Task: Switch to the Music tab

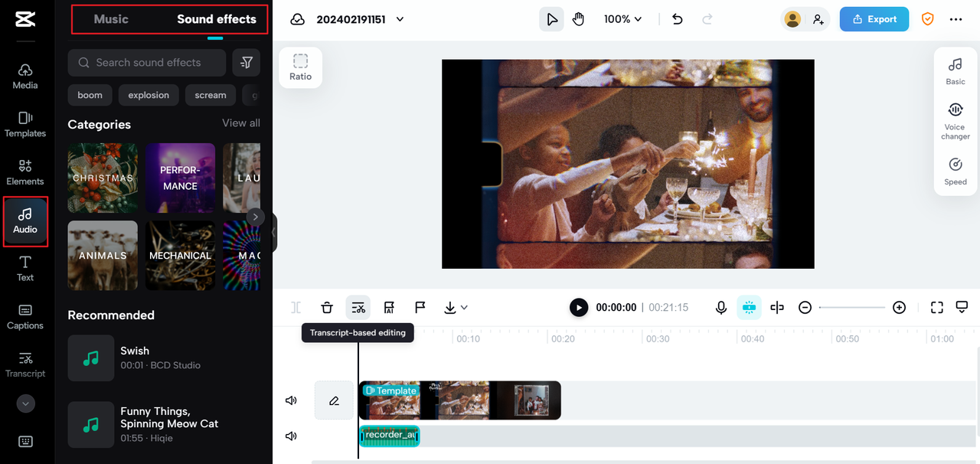Action: click(x=111, y=19)
